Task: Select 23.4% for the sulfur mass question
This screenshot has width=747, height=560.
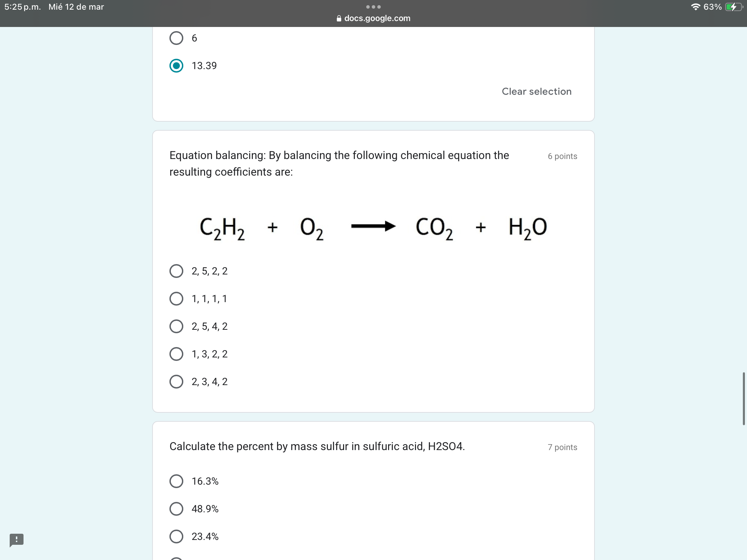Action: (176, 536)
